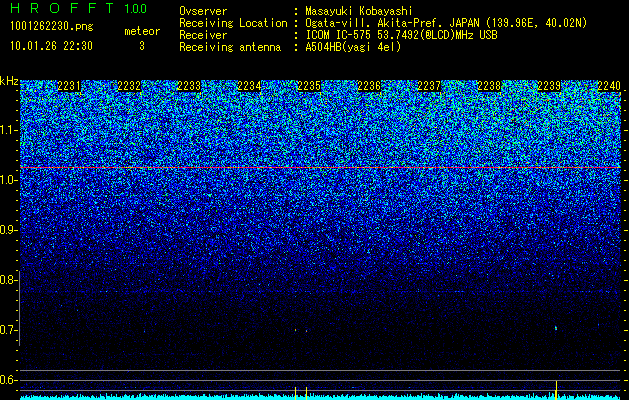Image resolution: width=629 pixels, height=400 pixels.
Task: Click the HROFFT 1.0.0 title text
Action: click(79, 8)
